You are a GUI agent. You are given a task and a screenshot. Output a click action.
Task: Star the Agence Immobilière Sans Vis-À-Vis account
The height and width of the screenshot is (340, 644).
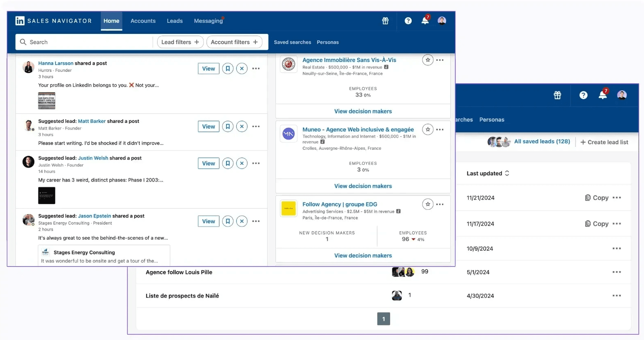428,60
